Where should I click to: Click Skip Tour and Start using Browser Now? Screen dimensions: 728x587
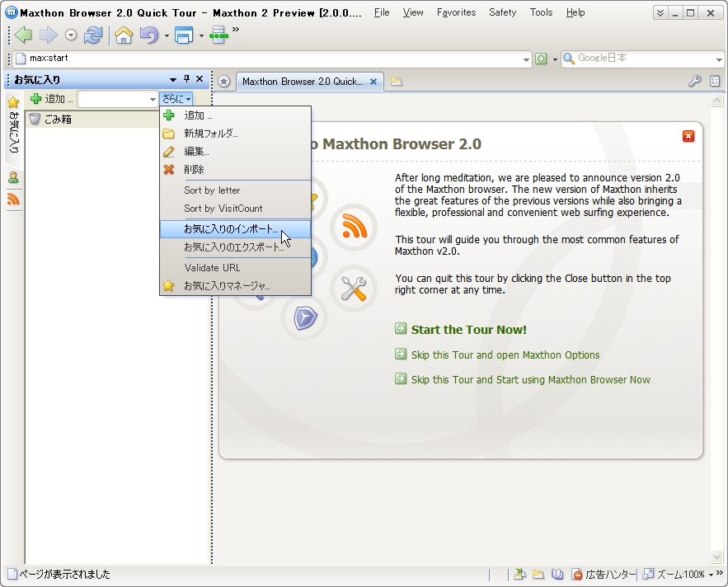point(531,380)
